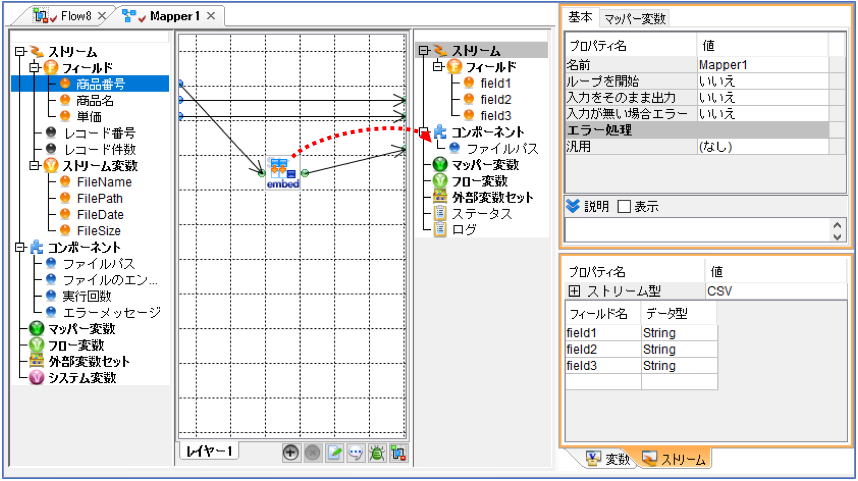The height and width of the screenshot is (481, 858).
Task: Select ファイルパス in the right tree
Action: (502, 148)
